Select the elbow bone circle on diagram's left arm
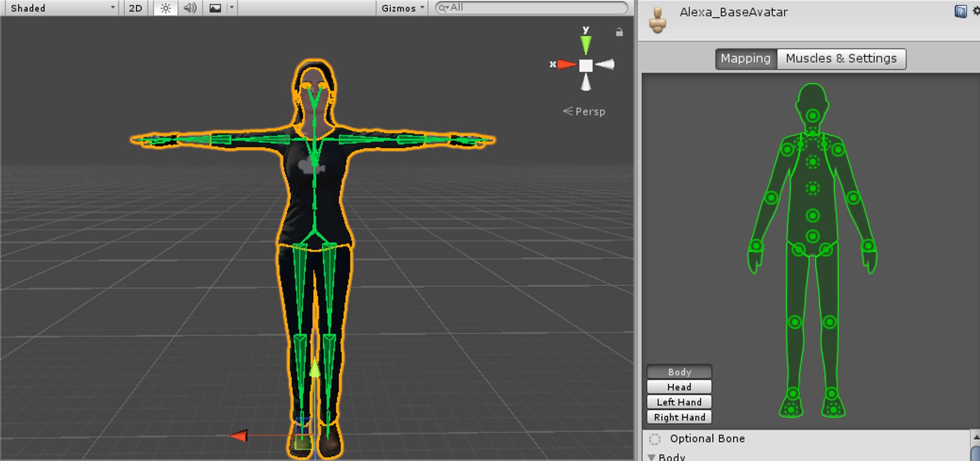The width and height of the screenshot is (980, 461). pos(771,197)
